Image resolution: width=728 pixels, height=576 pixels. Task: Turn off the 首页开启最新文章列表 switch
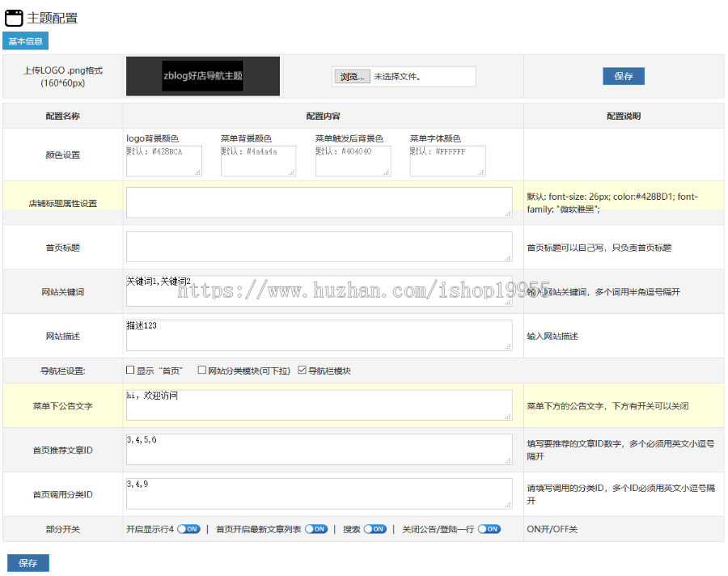[315, 528]
